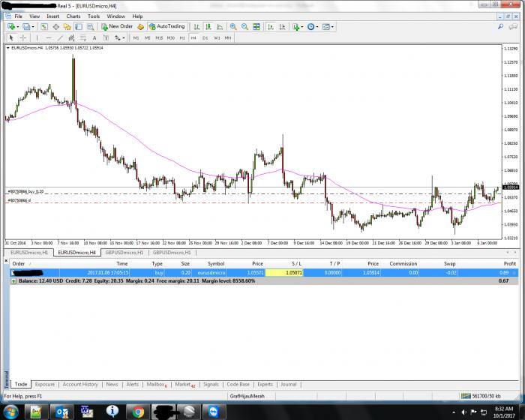Toggle the Data Window panel
525x420 pixels.
tap(55, 26)
